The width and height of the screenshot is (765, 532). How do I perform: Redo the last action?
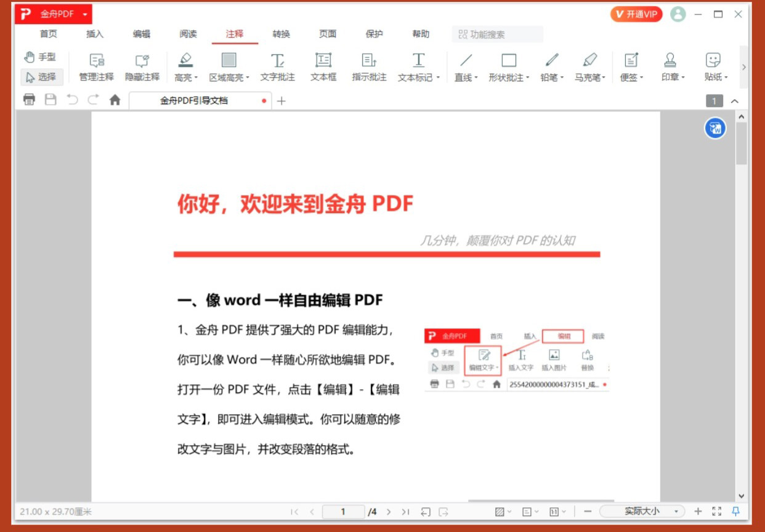tap(93, 100)
